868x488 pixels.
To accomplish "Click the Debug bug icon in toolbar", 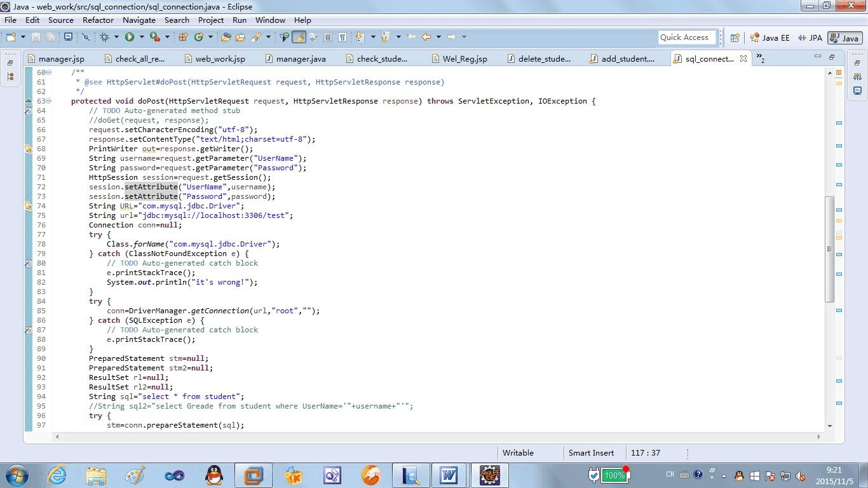I will pos(105,37).
